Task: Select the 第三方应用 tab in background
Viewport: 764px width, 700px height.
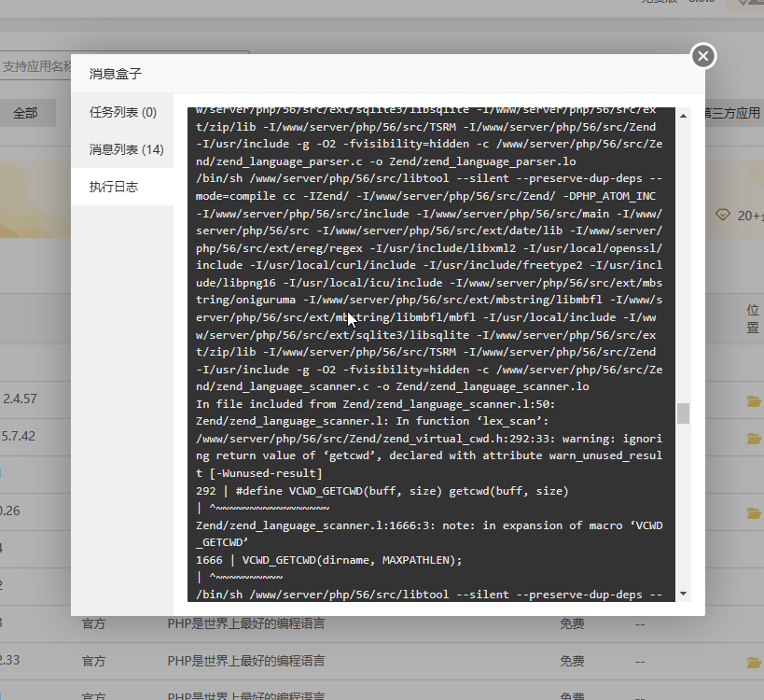Action: [x=732, y=113]
